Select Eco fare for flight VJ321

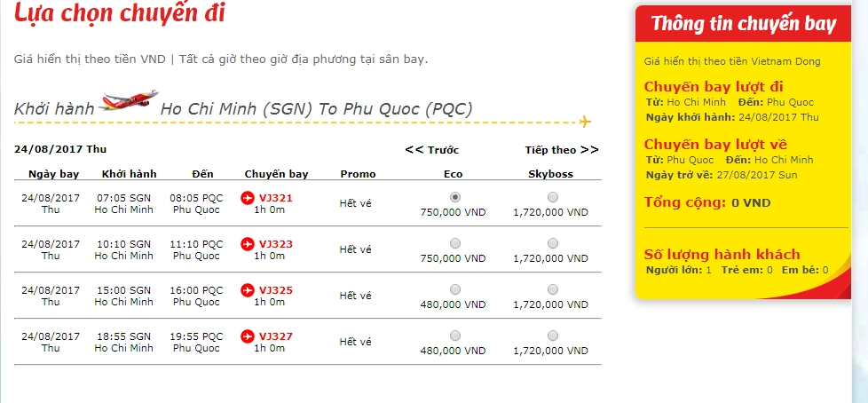point(455,197)
